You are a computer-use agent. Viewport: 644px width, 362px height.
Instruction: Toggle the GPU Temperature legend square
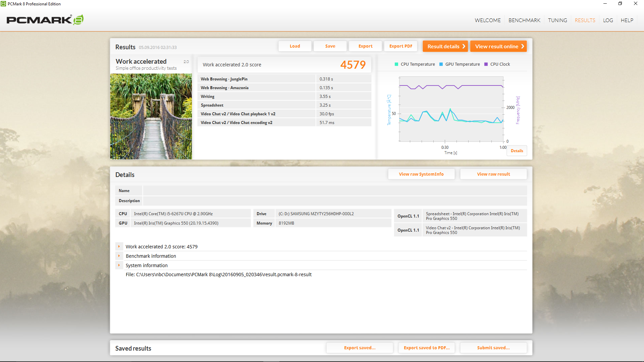[x=441, y=64]
